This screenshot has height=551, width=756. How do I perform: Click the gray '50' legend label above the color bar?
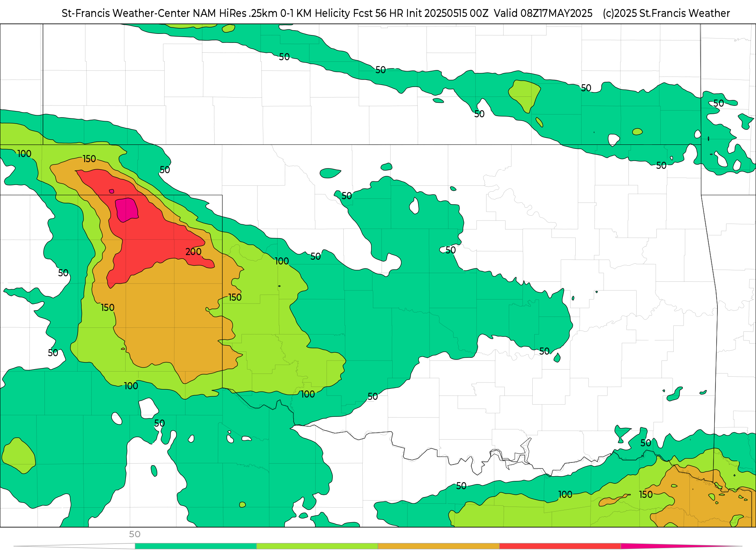(135, 534)
